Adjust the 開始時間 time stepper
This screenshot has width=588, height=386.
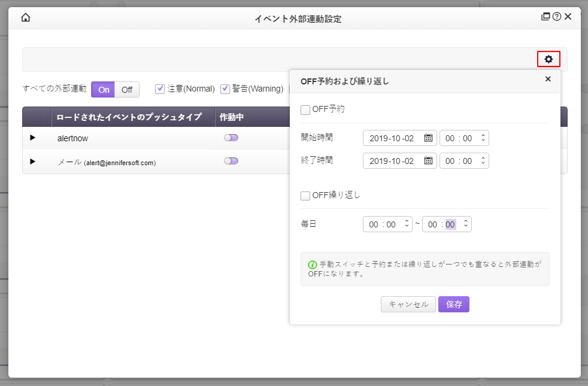pos(483,138)
